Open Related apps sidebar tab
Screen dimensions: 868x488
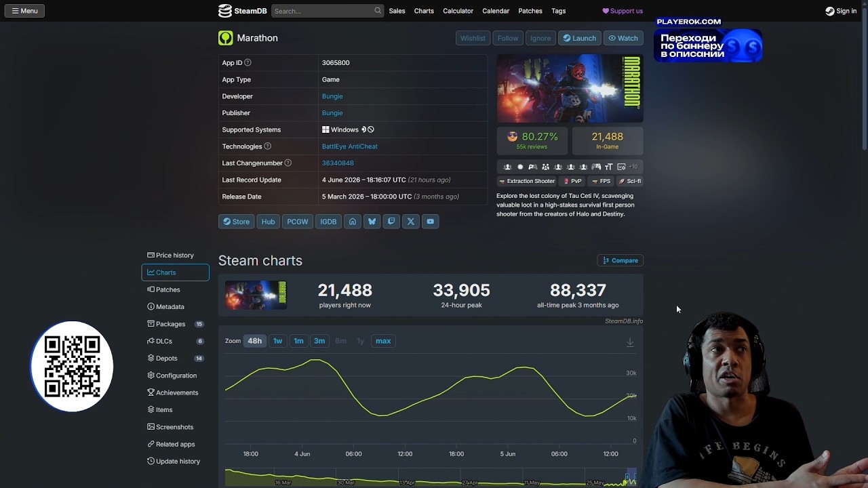click(175, 445)
